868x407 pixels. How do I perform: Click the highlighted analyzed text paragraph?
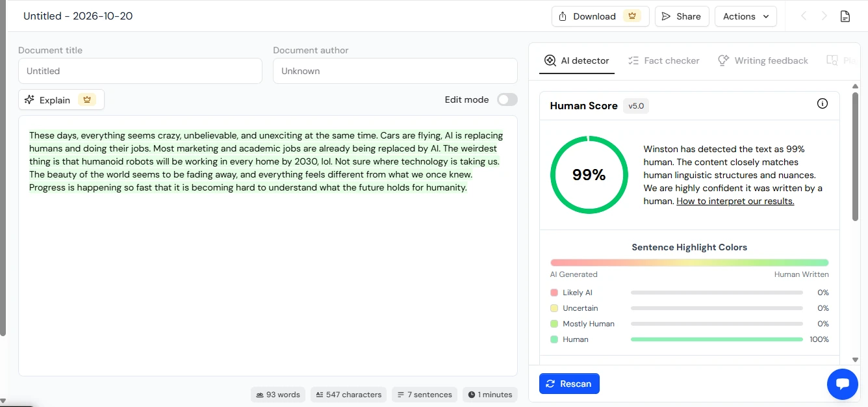click(x=266, y=161)
